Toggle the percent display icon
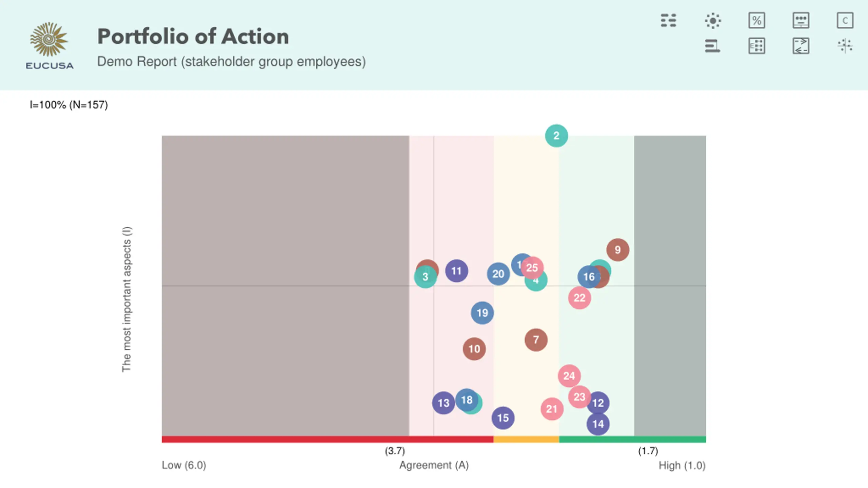 756,21
